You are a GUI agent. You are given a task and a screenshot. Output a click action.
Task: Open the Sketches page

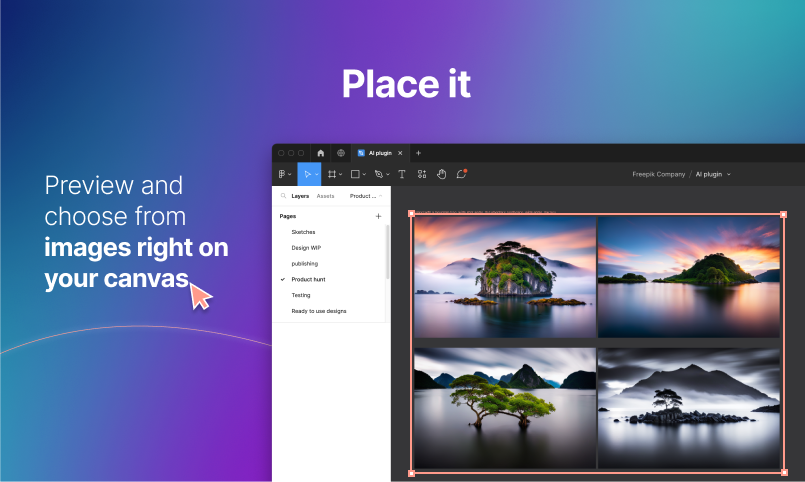pos(303,232)
